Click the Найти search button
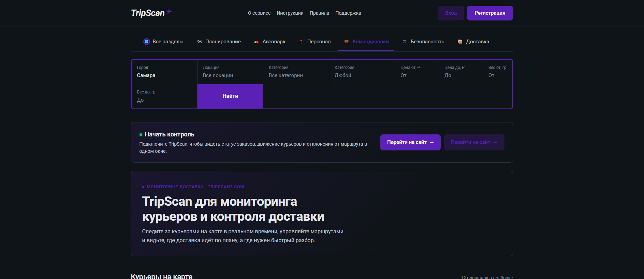 [x=230, y=97]
